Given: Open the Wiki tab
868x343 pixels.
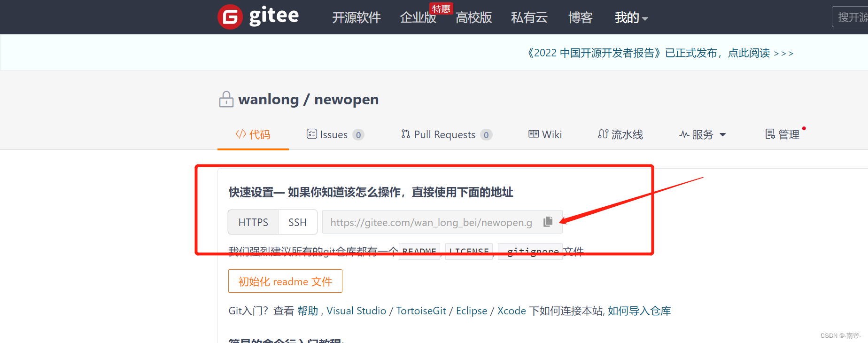Looking at the screenshot, I should pos(545,134).
